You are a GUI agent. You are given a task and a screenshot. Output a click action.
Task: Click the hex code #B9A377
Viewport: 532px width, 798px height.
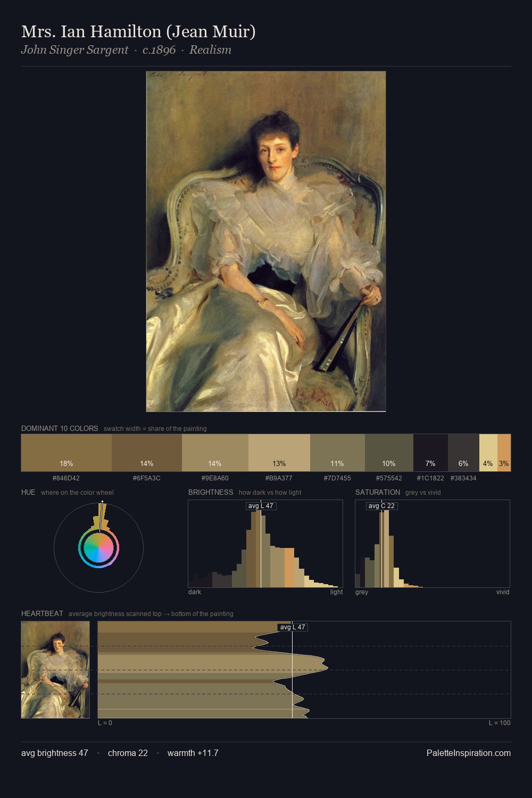coord(279,478)
